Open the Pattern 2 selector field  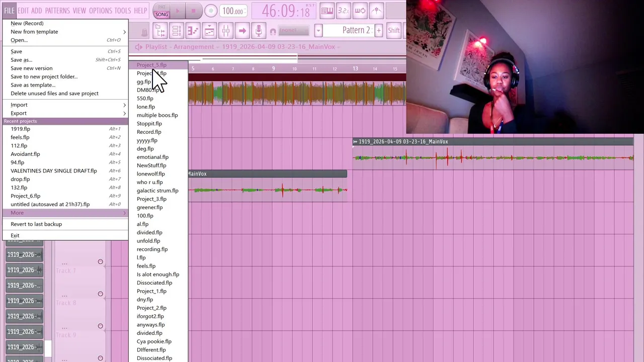pyautogui.click(x=348, y=30)
